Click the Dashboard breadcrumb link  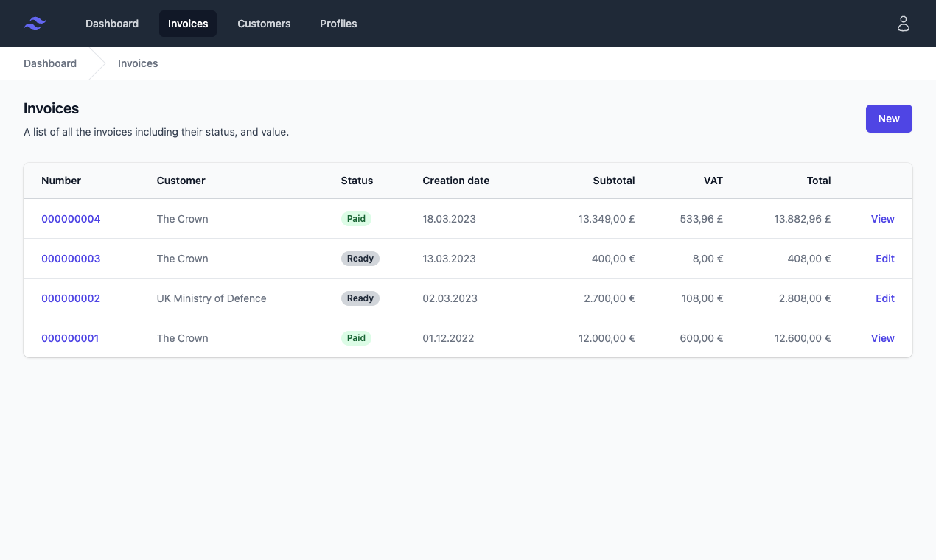50,63
